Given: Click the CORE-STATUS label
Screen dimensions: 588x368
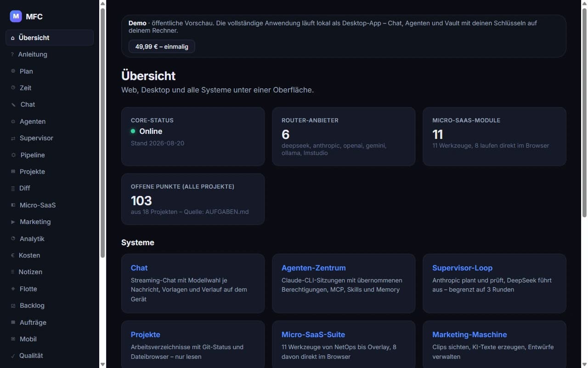Looking at the screenshot, I should [152, 120].
